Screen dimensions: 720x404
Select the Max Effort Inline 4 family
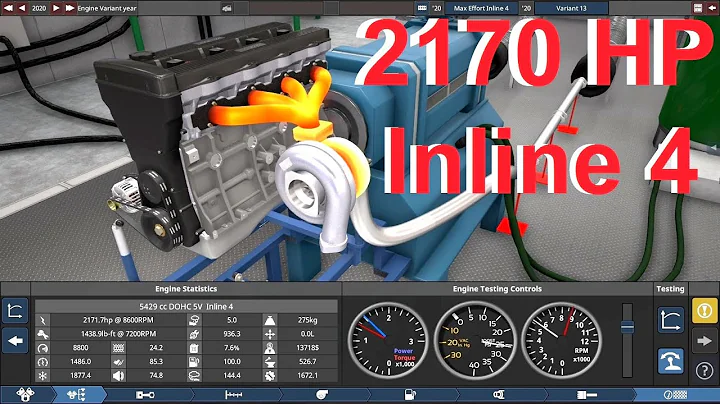click(x=481, y=8)
